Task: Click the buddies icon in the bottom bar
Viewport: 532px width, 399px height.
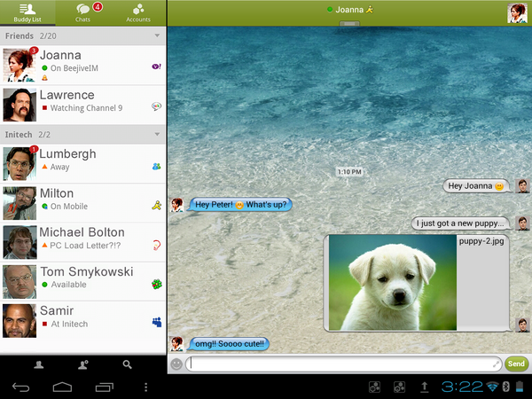Action: pyautogui.click(x=39, y=364)
